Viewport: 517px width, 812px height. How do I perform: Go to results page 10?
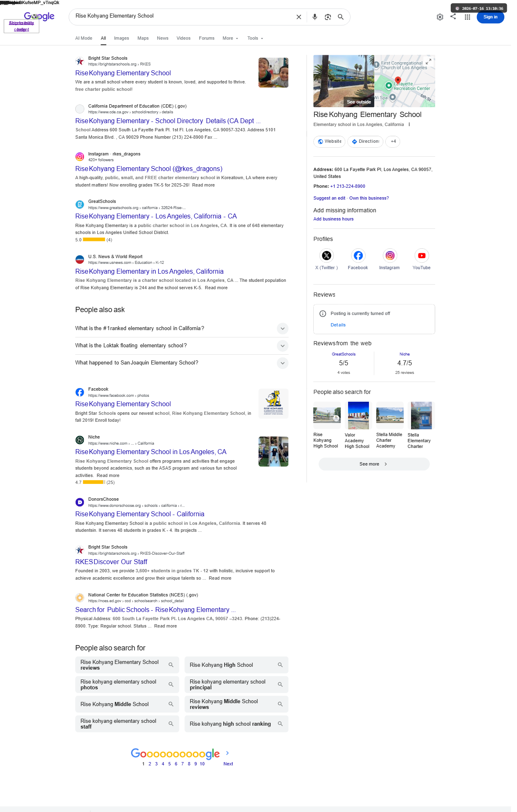202,764
